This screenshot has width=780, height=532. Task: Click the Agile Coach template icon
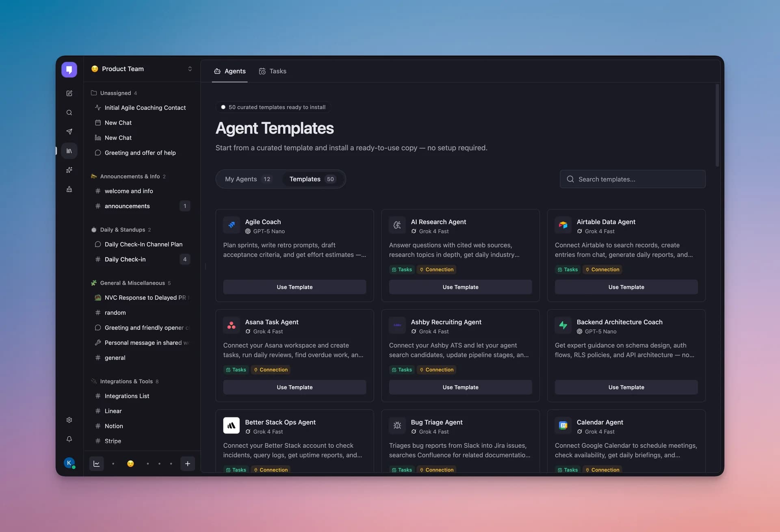tap(232, 225)
